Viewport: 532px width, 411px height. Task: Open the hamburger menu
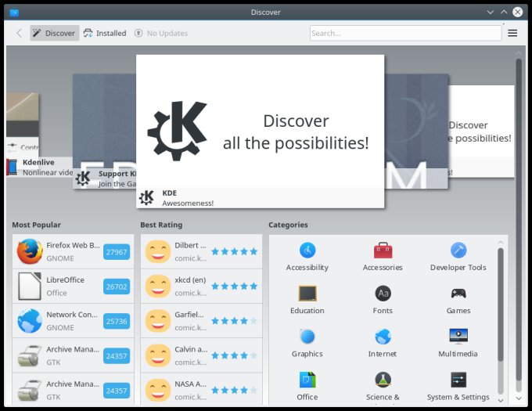(x=512, y=33)
